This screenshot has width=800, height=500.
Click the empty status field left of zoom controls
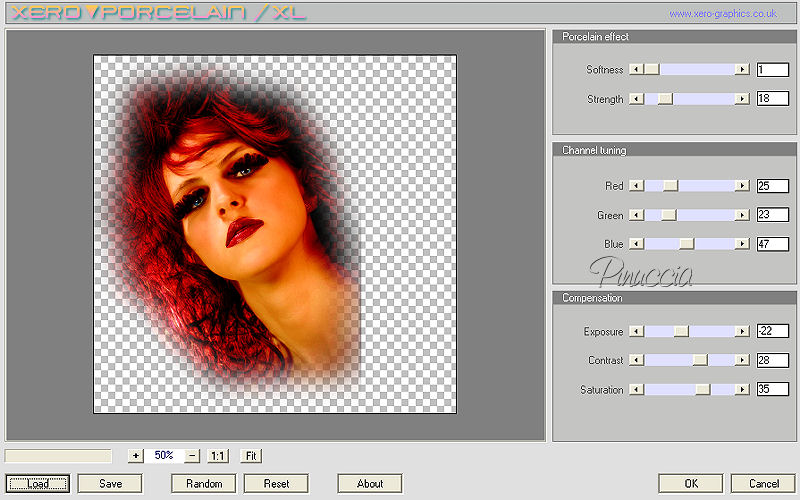coord(58,456)
